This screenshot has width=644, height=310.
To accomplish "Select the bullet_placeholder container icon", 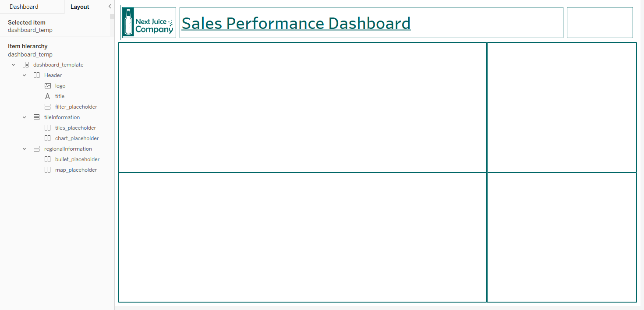I will tap(47, 159).
